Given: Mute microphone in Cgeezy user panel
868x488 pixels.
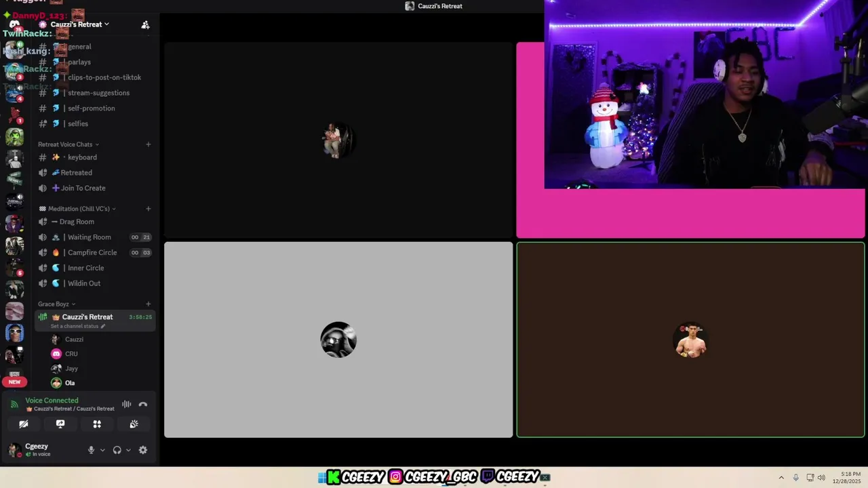Looking at the screenshot, I should (x=91, y=450).
